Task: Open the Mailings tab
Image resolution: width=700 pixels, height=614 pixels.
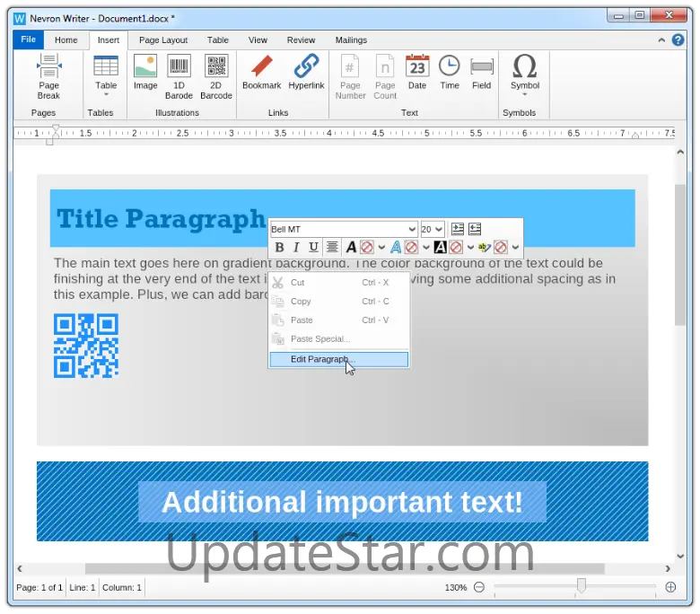Action: [x=351, y=40]
